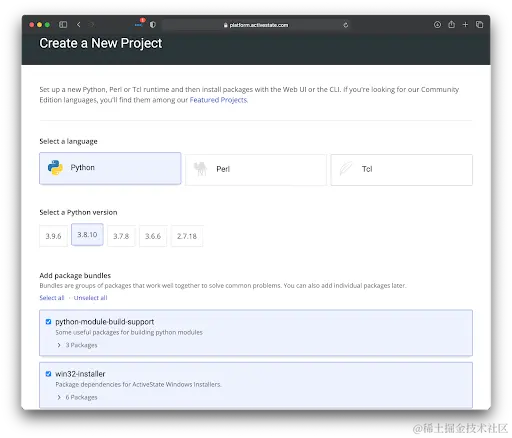Reload the page with the refresh icon
Viewport: 512px width, 438px height.
pos(346,25)
